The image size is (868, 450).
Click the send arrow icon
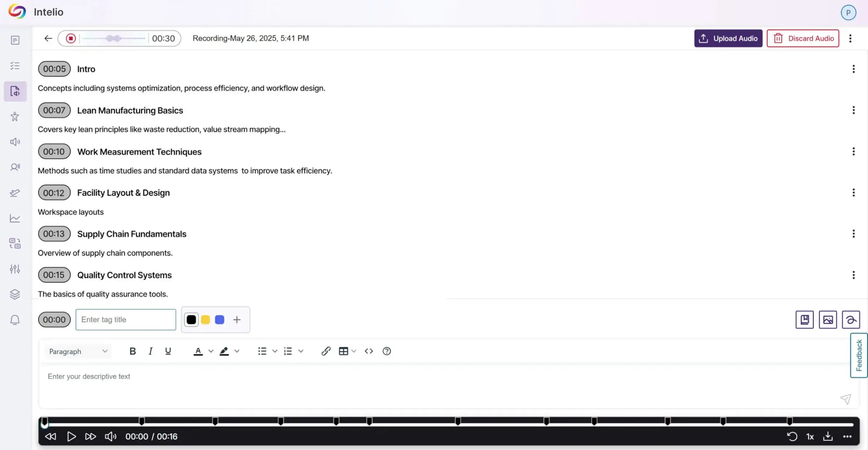[x=845, y=399]
